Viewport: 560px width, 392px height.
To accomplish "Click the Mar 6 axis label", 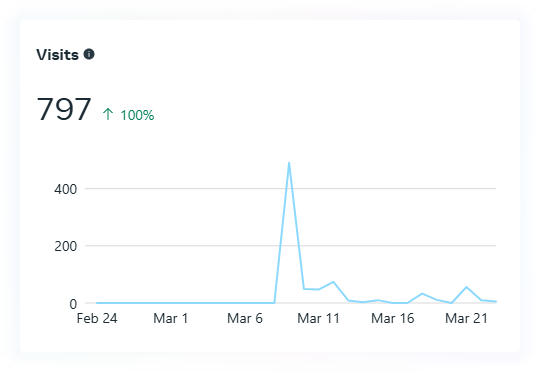I will (x=245, y=318).
